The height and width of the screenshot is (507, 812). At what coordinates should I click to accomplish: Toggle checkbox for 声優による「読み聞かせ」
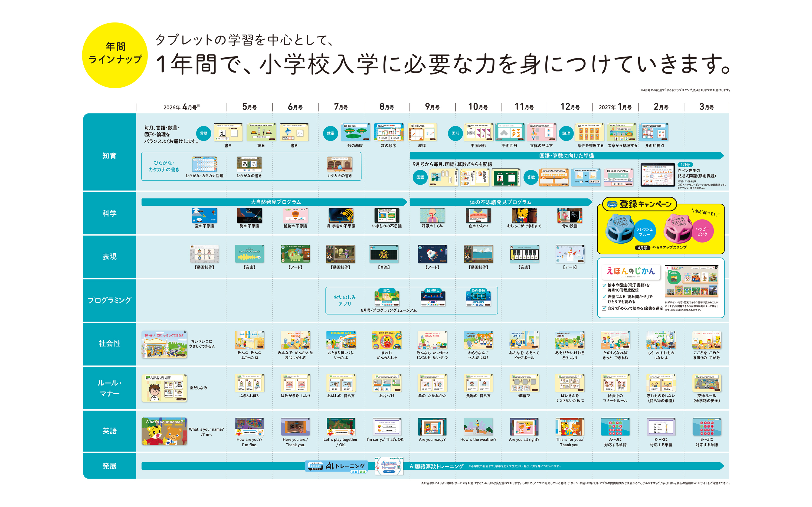[x=604, y=297]
